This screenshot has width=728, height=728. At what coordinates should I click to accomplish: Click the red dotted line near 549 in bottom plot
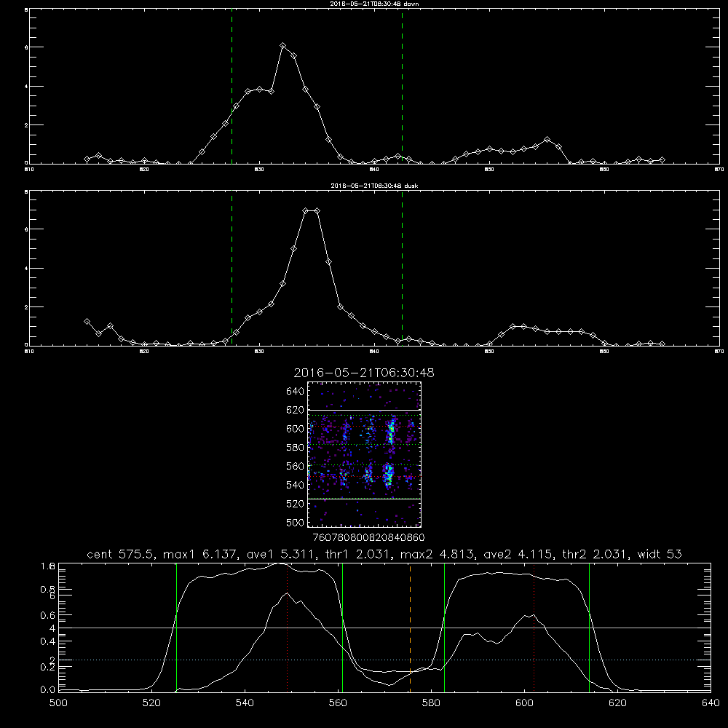coord(288,627)
